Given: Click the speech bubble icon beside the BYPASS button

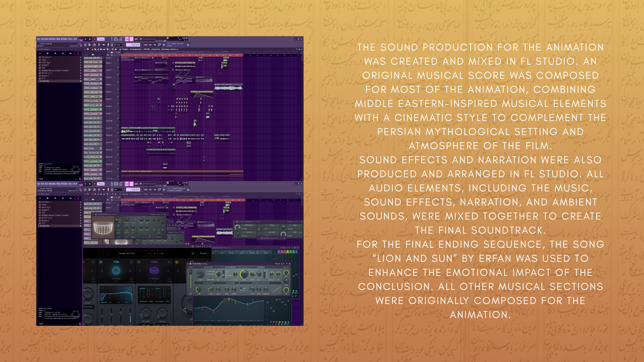Looking at the screenshot, I should pos(193,253).
